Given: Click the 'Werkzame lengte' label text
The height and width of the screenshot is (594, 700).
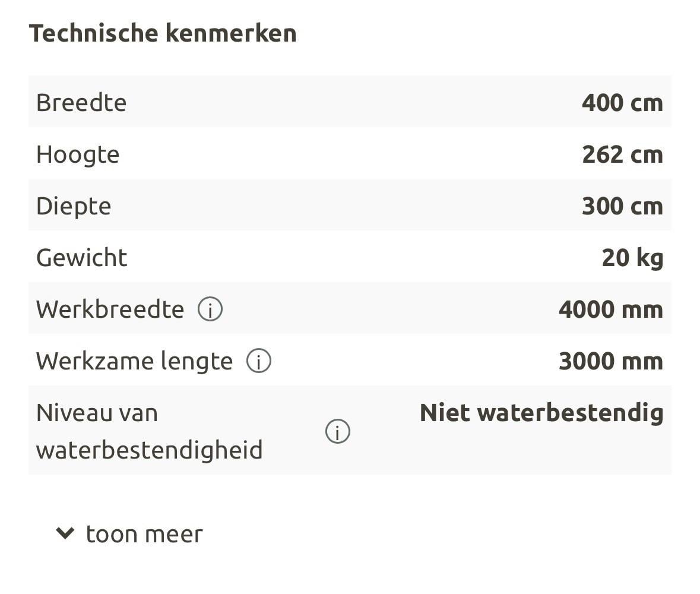Looking at the screenshot, I should tap(134, 361).
